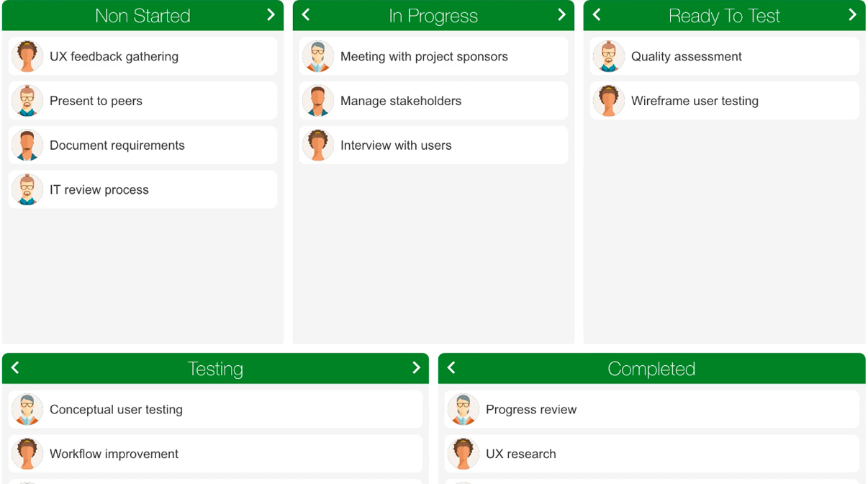
Task: Select the Testing column title
Action: 215,369
